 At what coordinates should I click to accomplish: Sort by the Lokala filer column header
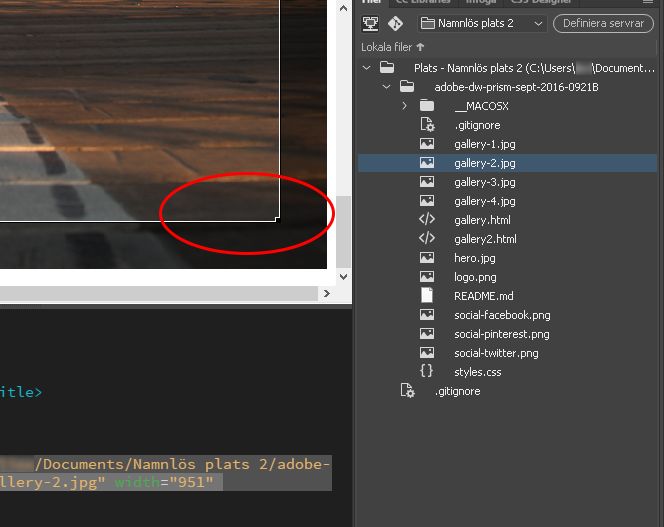pos(392,47)
